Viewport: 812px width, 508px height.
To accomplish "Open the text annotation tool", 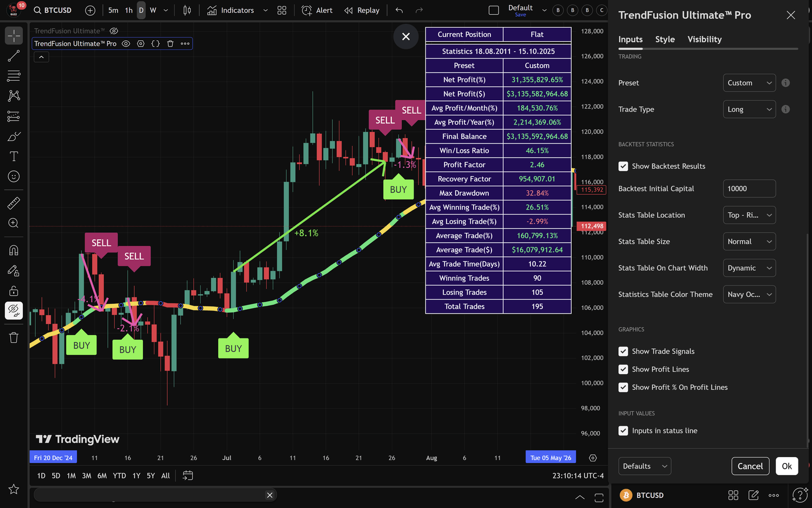I will [14, 156].
